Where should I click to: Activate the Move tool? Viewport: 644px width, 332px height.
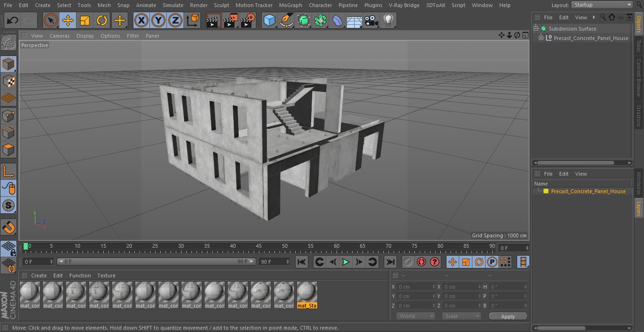tap(68, 21)
